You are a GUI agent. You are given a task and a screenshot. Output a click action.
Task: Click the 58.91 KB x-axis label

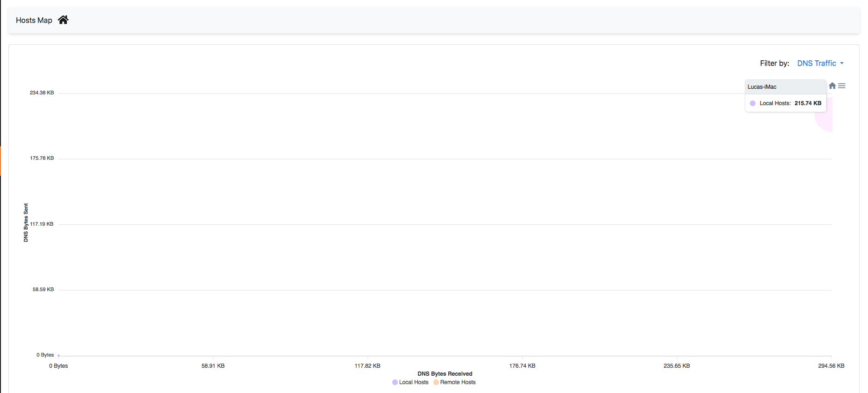(213, 366)
